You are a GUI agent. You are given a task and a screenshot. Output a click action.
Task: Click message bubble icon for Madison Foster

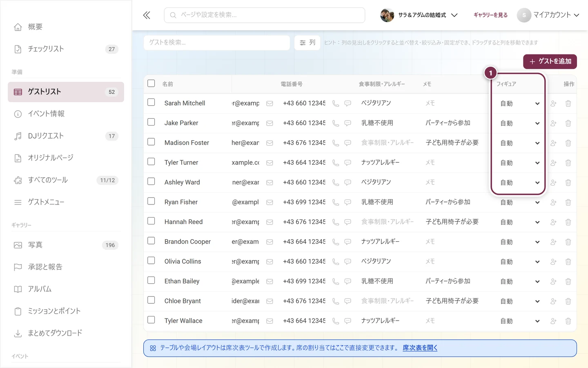coord(348,143)
